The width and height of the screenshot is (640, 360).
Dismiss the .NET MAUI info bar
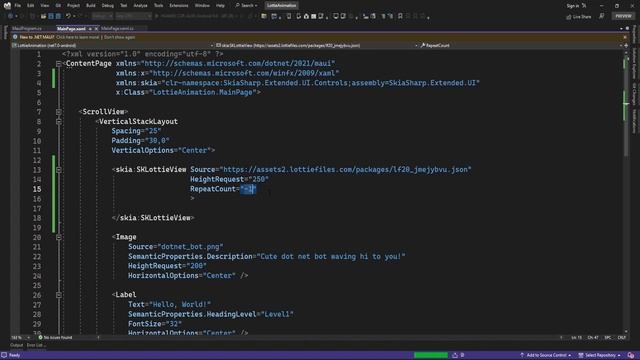625,37
